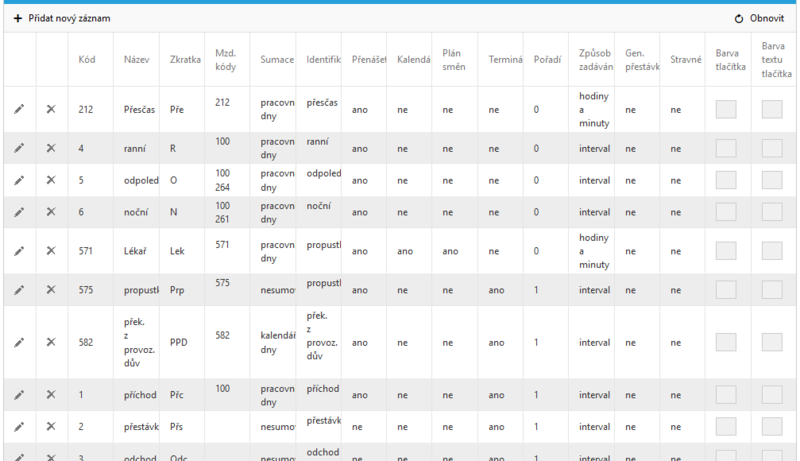Select the Kód cell '582'
Viewport: 800px width, 461px height.
[86, 342]
